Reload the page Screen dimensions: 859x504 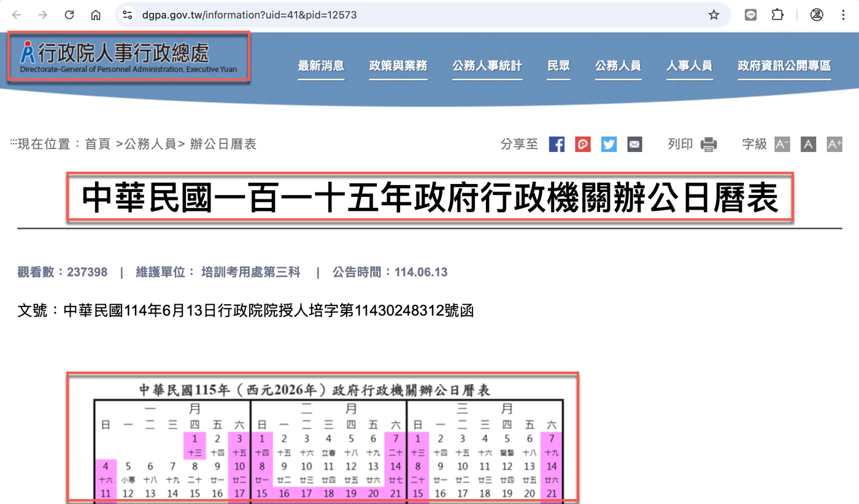(69, 15)
